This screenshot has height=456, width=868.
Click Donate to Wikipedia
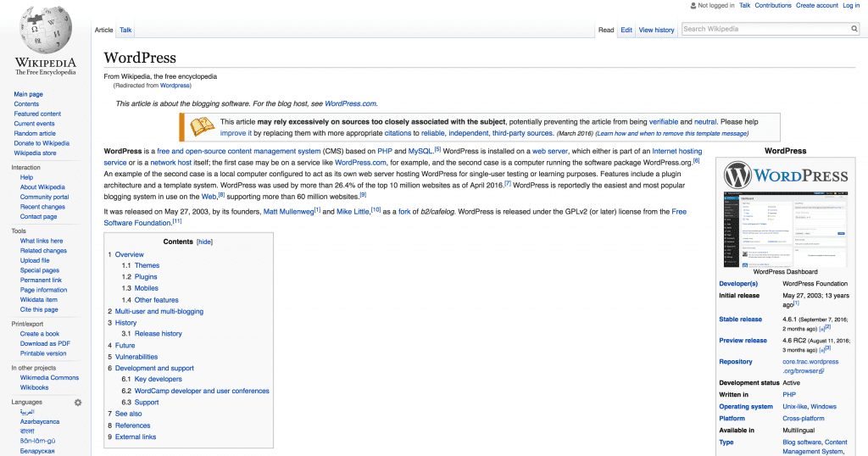[42, 142]
